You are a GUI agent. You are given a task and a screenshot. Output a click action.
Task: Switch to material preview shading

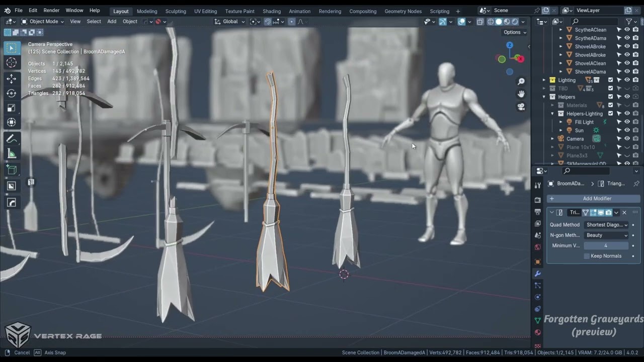click(507, 22)
